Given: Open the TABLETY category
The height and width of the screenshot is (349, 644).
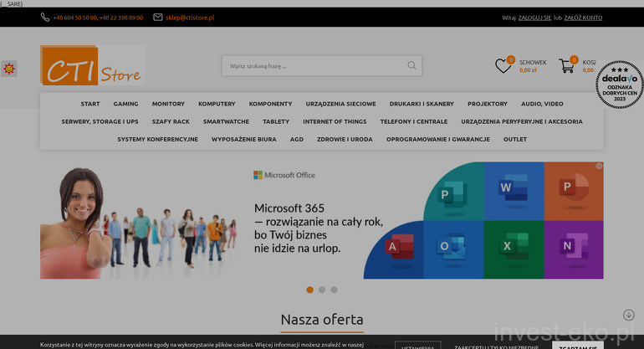Looking at the screenshot, I should 276,121.
